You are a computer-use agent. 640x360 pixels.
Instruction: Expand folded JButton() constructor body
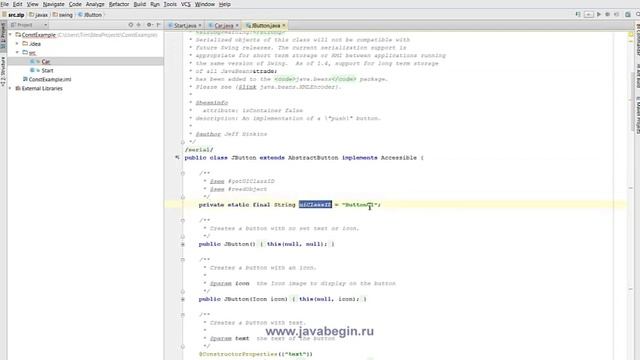click(182, 244)
